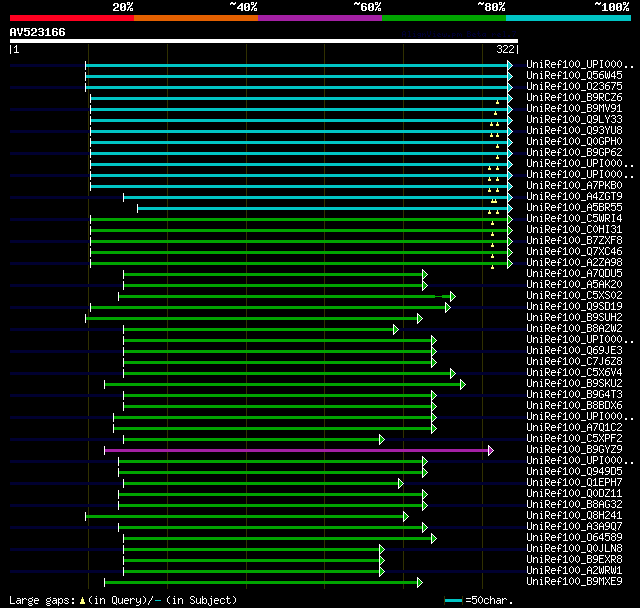Select the UniRef100_O64589 label
640x608 pixels.
pyautogui.click(x=574, y=538)
